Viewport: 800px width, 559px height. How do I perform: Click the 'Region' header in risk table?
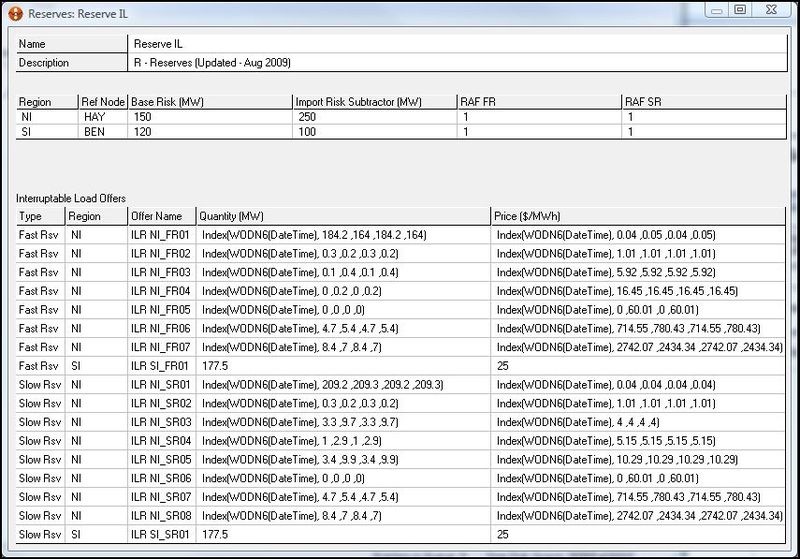pos(47,102)
